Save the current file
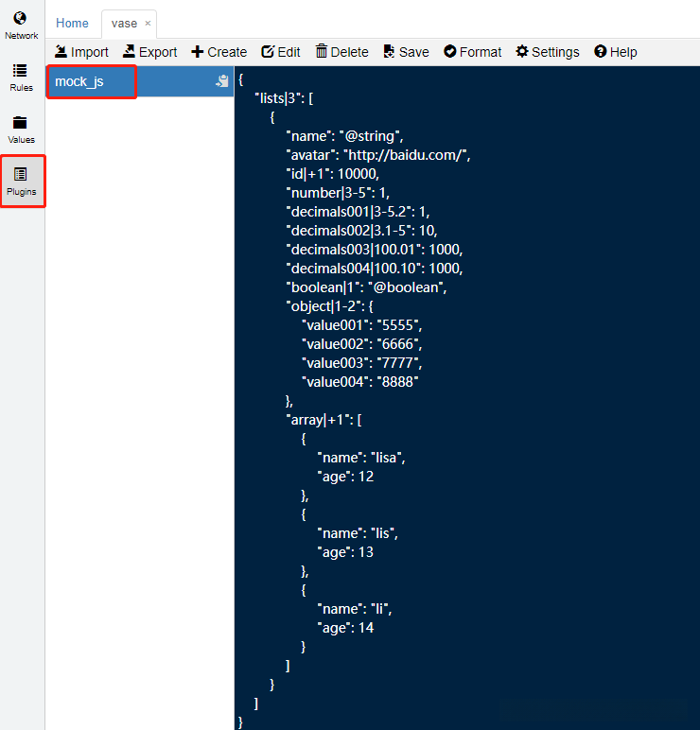Screen dimensions: 700x730 coord(406,52)
